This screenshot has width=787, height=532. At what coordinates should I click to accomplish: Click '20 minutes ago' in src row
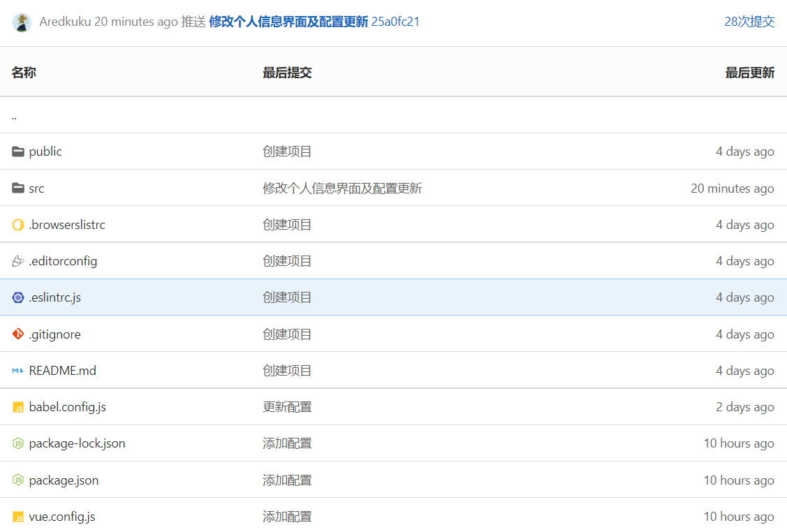(x=733, y=189)
